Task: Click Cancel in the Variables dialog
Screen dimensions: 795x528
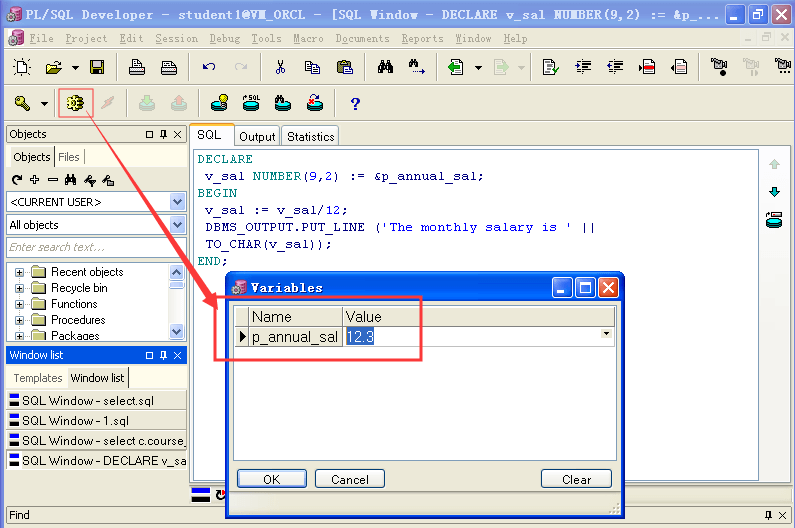Action: [350, 479]
